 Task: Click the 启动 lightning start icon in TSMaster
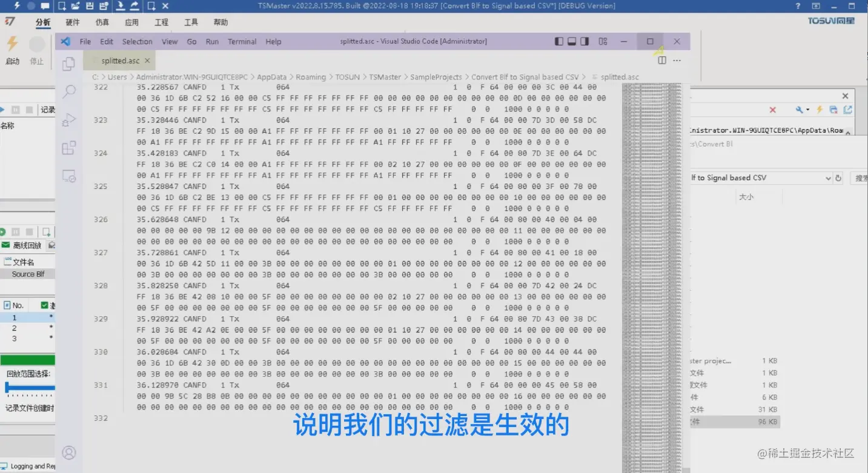pos(12,44)
